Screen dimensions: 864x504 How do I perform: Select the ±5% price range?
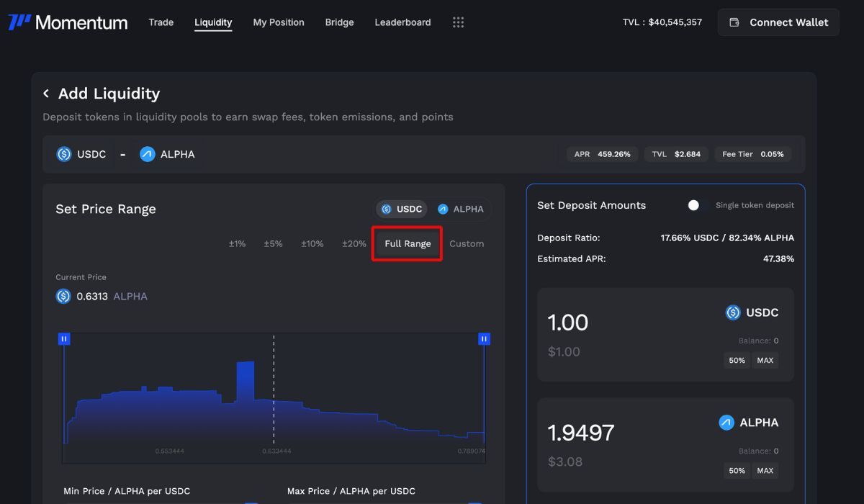[273, 243]
